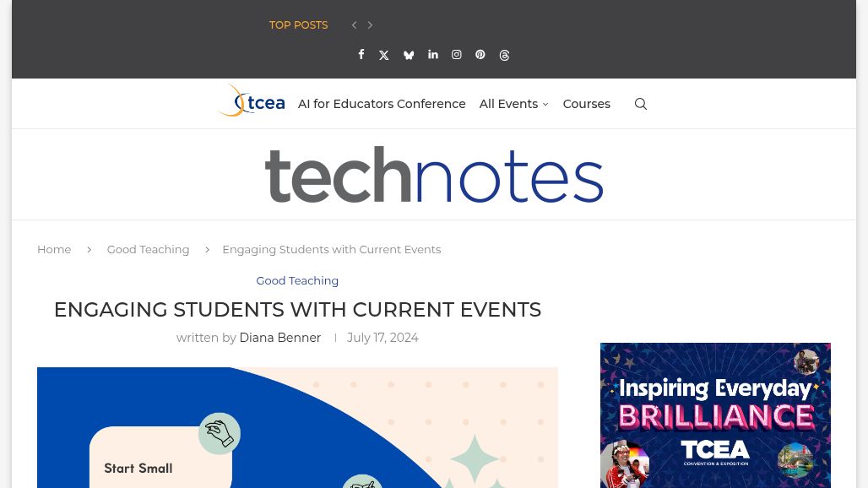This screenshot has height=488, width=868.
Task: Open the Facebook social link
Action: click(x=361, y=55)
